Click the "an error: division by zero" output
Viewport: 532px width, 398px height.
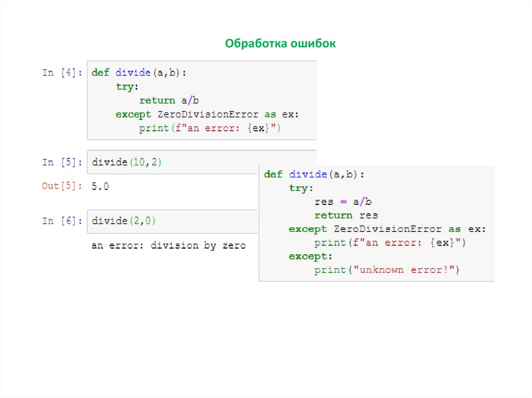pos(168,245)
